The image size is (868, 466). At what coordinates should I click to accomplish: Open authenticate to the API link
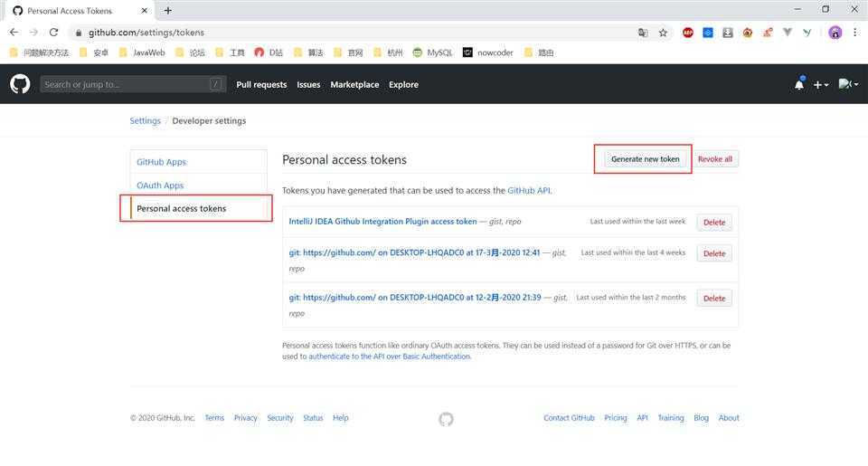[389, 357]
